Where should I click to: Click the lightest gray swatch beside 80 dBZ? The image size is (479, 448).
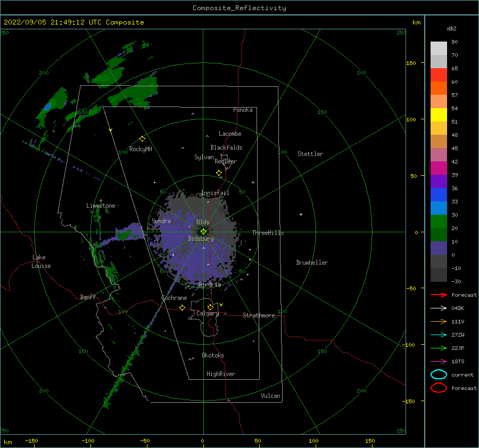click(439, 48)
